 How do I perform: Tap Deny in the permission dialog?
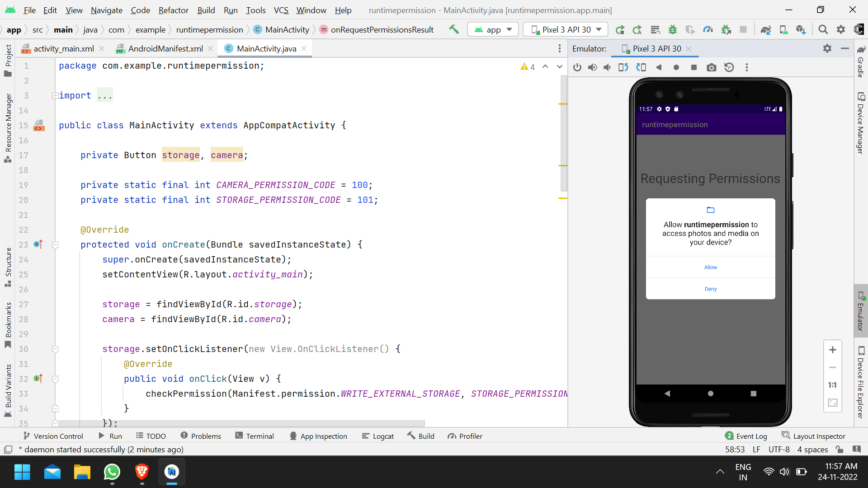pyautogui.click(x=710, y=289)
